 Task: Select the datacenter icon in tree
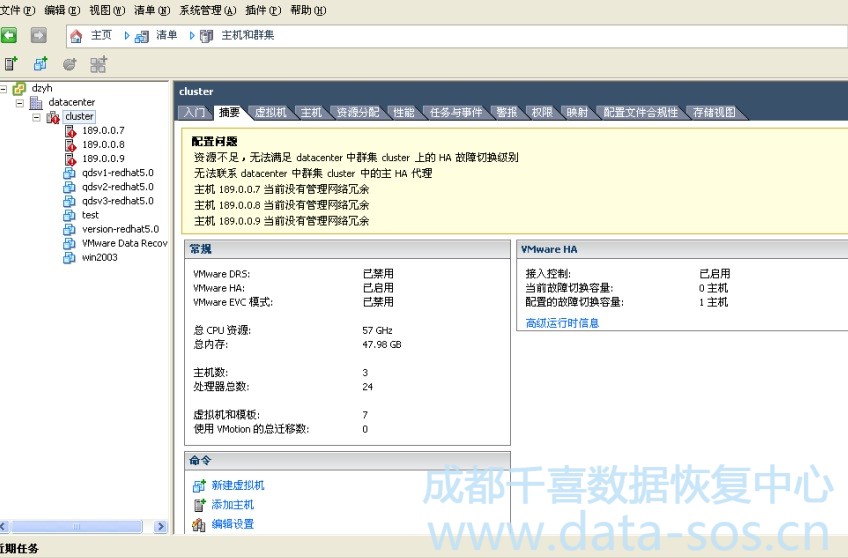(36, 102)
